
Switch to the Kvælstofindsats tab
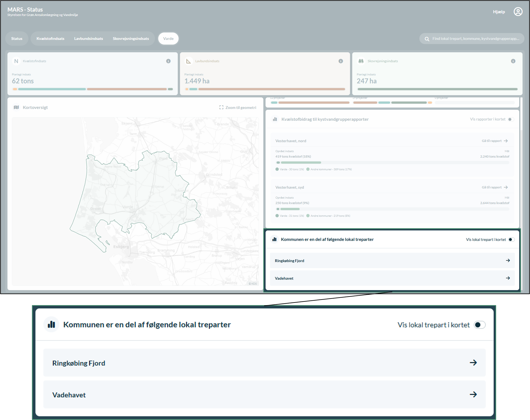click(x=50, y=39)
